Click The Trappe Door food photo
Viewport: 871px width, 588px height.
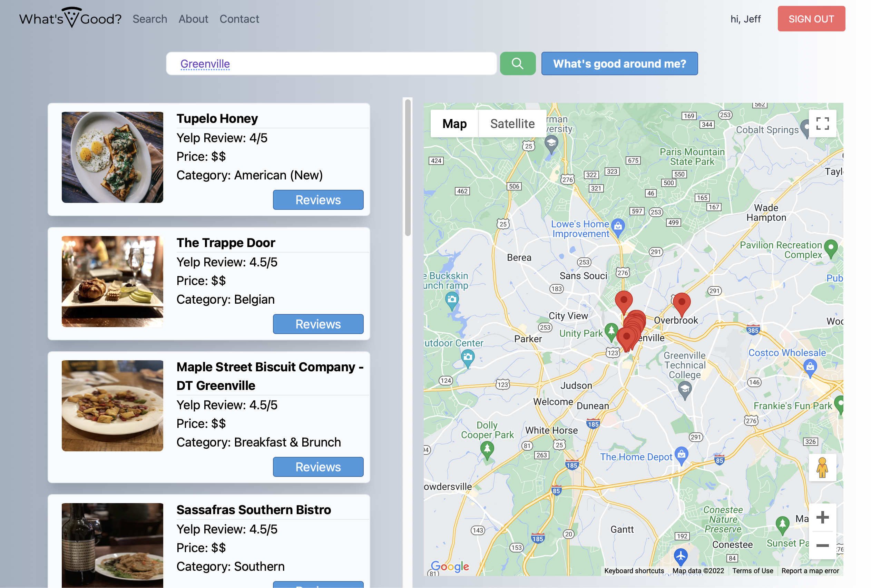(112, 282)
